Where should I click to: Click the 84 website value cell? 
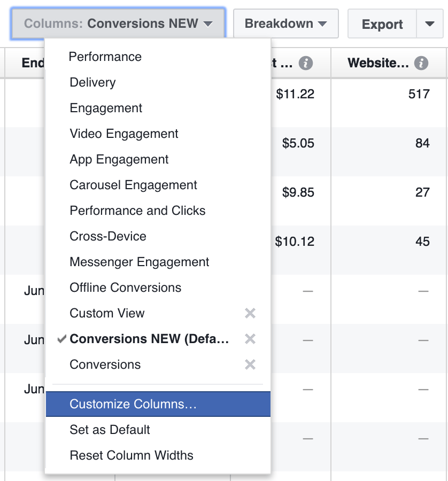(x=422, y=143)
